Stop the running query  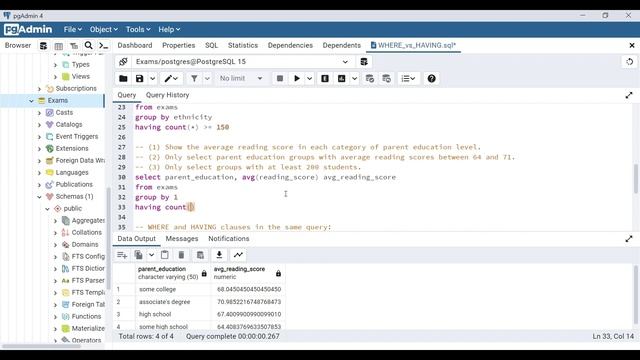click(x=280, y=78)
